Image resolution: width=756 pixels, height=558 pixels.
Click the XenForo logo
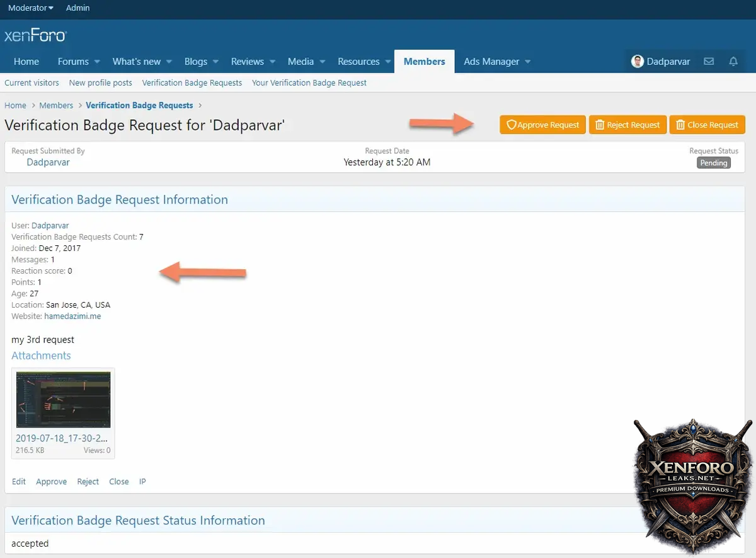(35, 35)
